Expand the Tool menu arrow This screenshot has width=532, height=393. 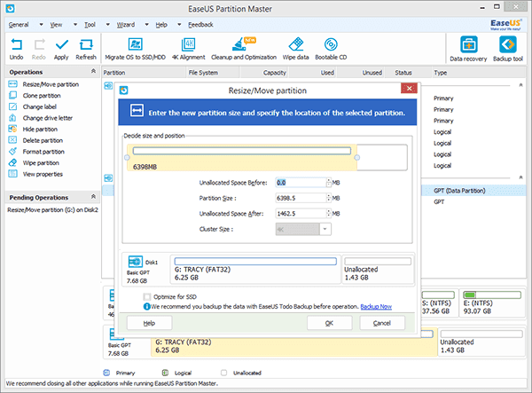pyautogui.click(x=107, y=25)
